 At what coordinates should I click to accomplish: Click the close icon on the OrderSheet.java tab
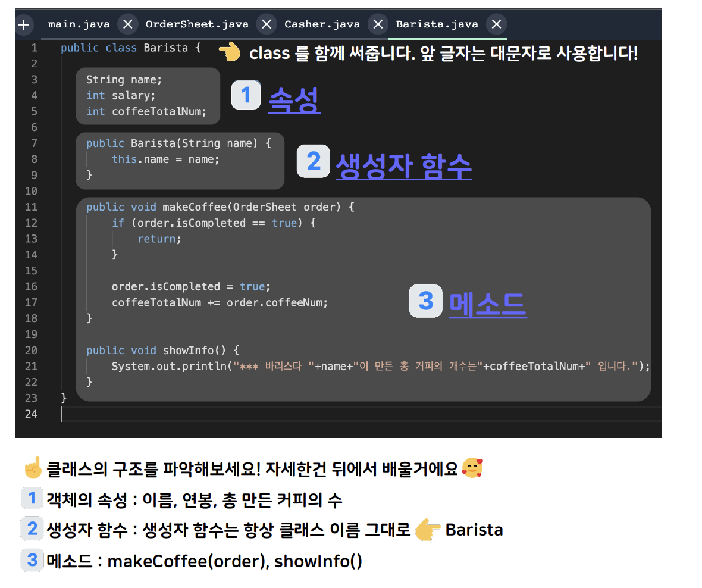(x=266, y=24)
